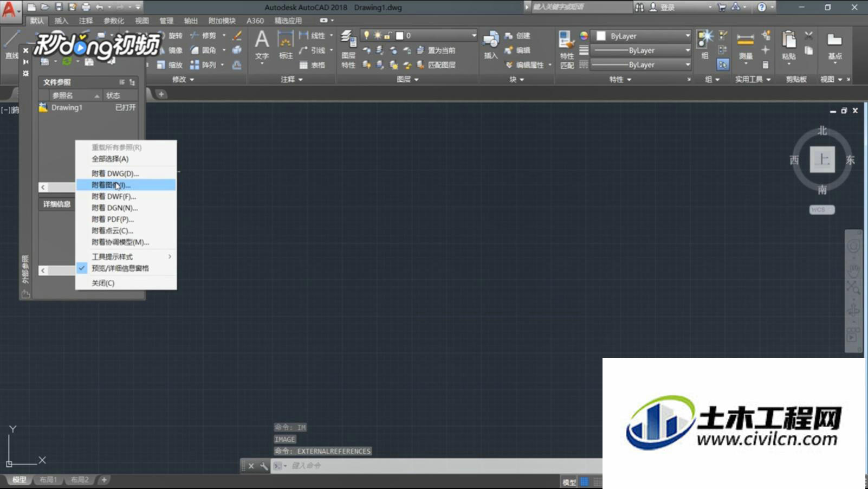
Task: Switch to Layout1 (布局1) tab
Action: click(x=48, y=480)
